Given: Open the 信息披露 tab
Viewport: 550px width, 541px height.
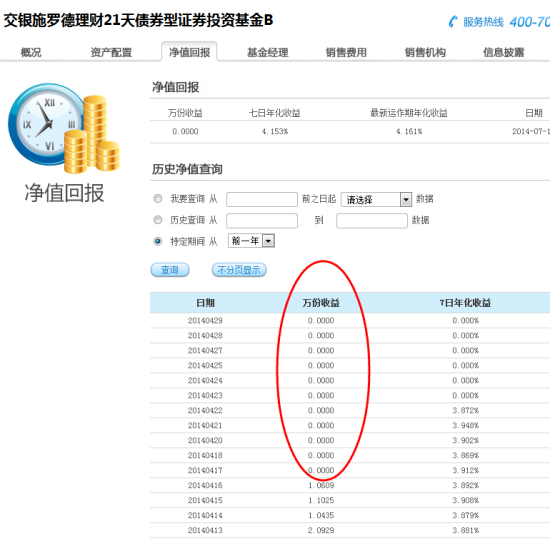Looking at the screenshot, I should [x=504, y=52].
